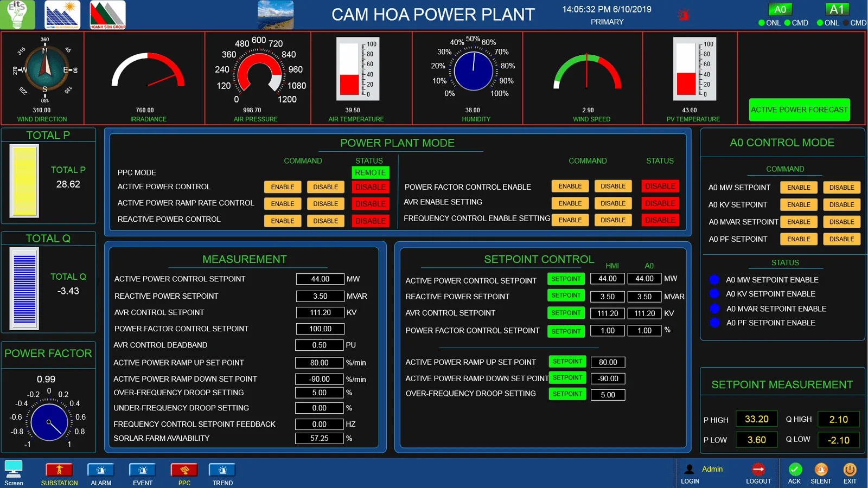Click the LOGIN user icon
The image size is (868, 488).
(690, 470)
